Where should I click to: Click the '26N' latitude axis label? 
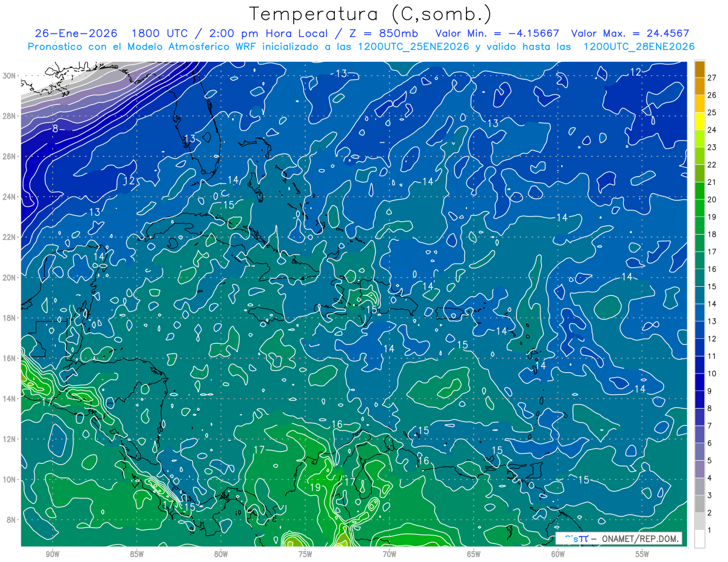(x=10, y=156)
